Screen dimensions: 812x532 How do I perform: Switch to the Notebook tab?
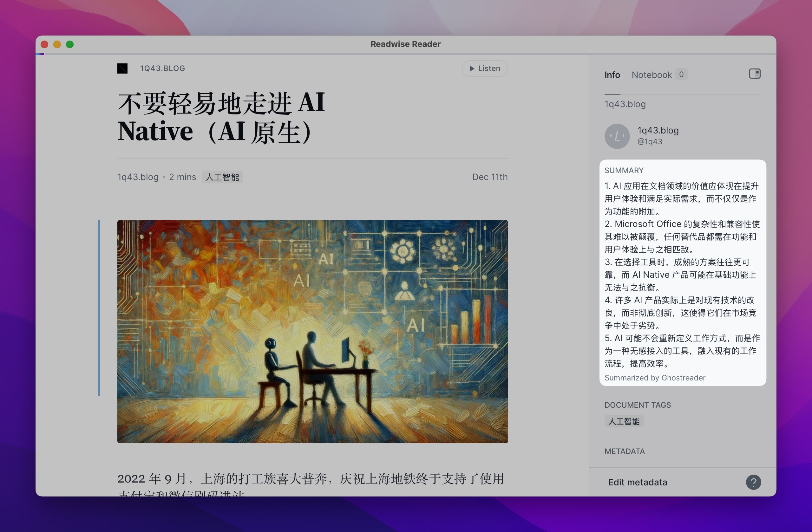[651, 75]
